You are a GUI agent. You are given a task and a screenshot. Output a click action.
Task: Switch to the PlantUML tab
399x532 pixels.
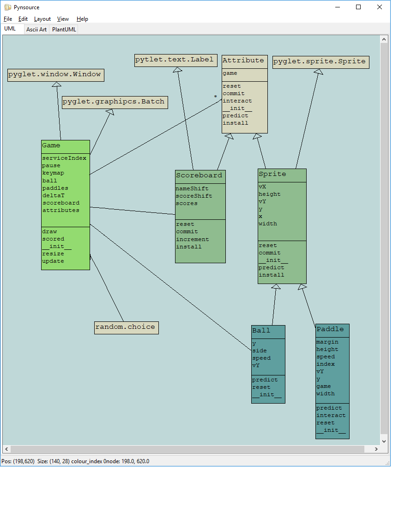64,30
